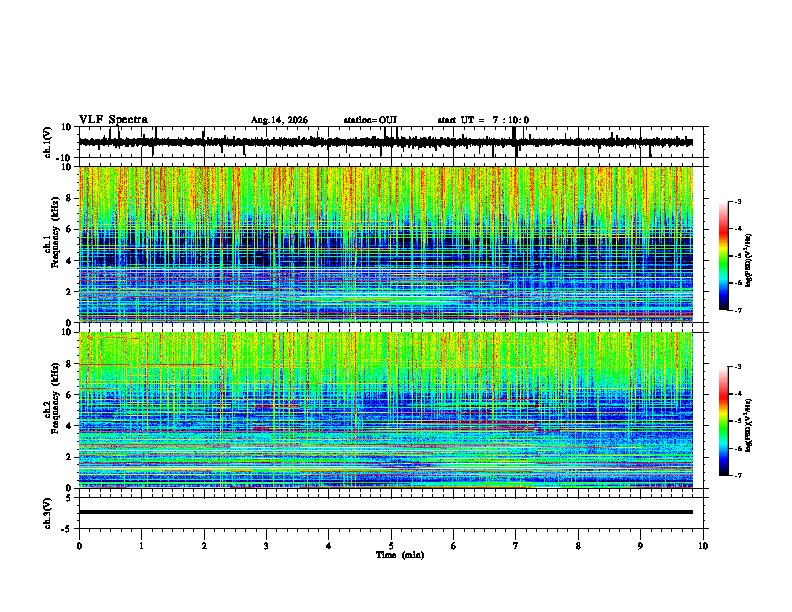Screen dimensions: 792x612
Task: Click the '5' tick of ch.3 voltage axis
Action: (x=69, y=498)
